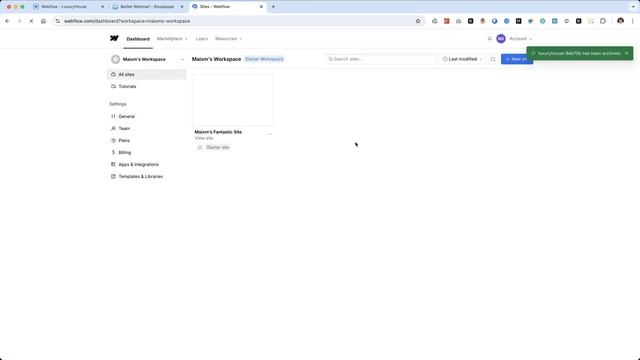Close the Sites - Webflow browser tab
Viewport: 640px width, 360px height.
[x=261, y=7]
